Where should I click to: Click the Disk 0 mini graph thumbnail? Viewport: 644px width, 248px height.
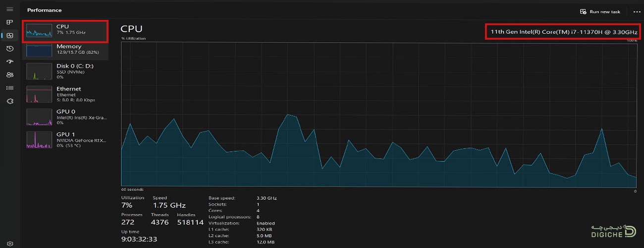(39, 71)
